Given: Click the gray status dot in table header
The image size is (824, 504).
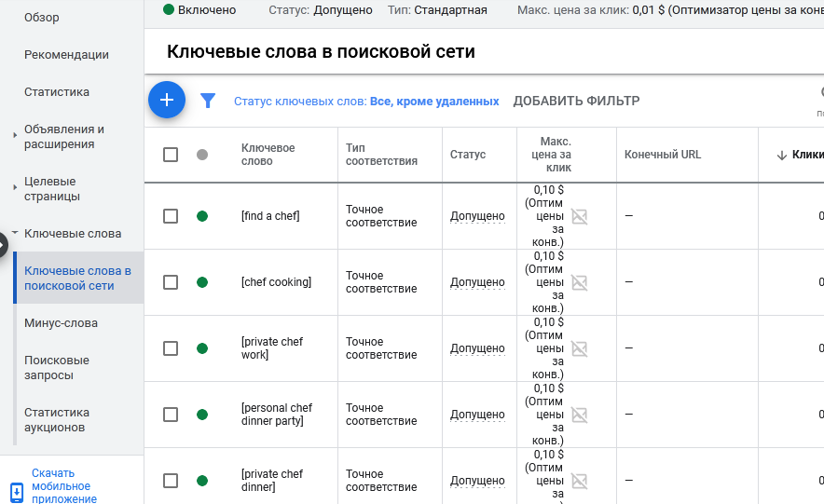Looking at the screenshot, I should (202, 155).
